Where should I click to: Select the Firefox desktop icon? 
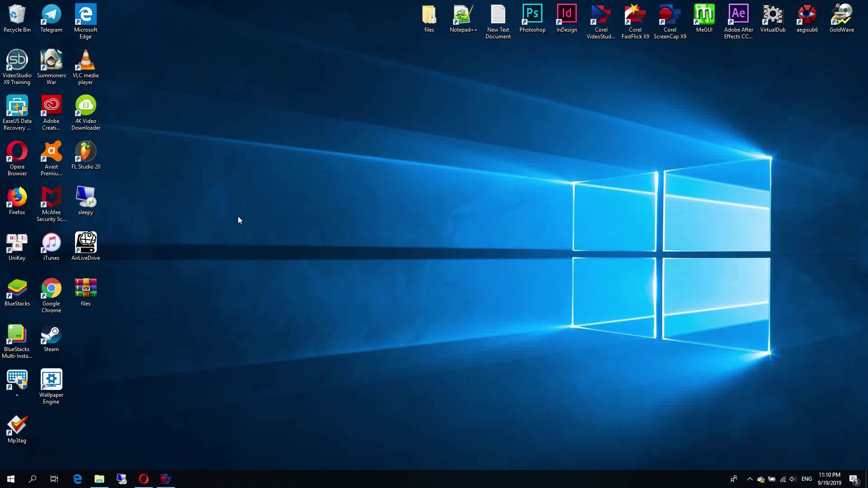coord(17,201)
